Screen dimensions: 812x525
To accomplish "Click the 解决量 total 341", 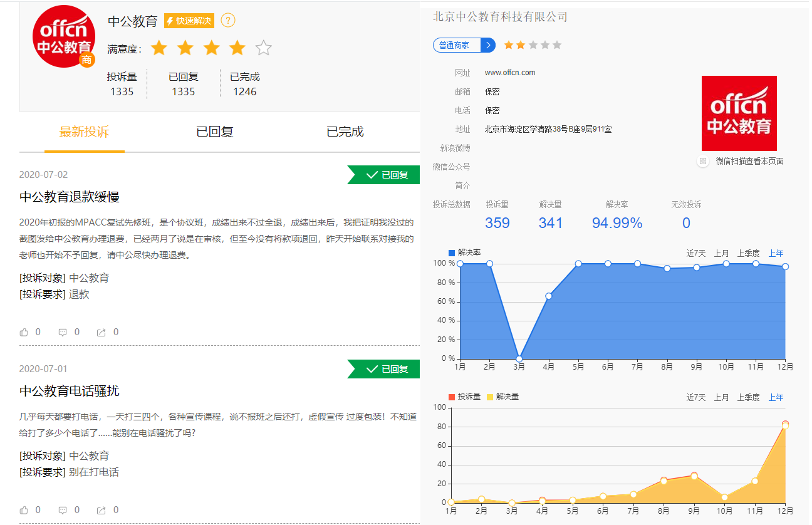I will (551, 223).
